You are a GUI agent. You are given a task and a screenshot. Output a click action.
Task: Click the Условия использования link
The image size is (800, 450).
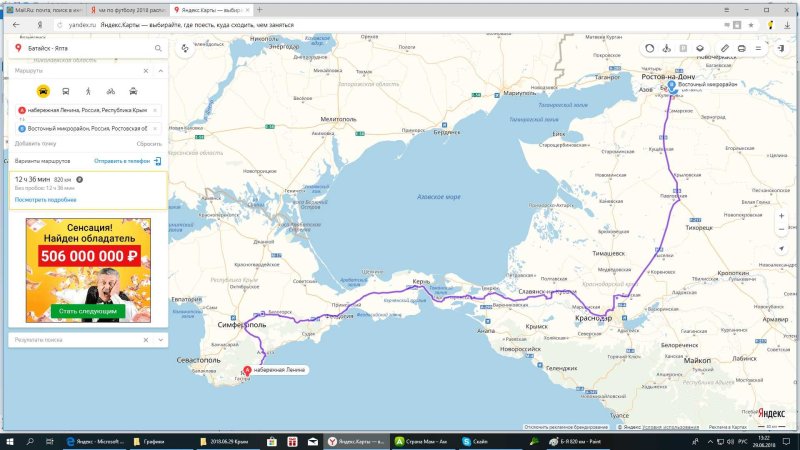(x=670, y=427)
